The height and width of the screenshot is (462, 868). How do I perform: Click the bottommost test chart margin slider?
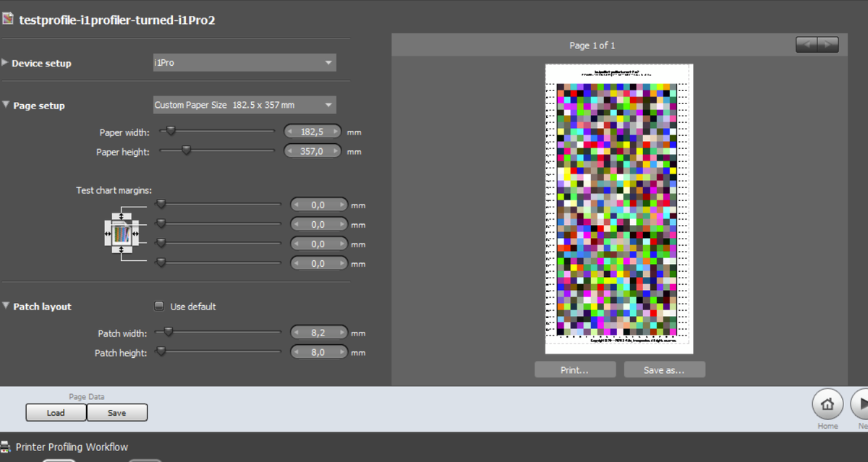coord(161,262)
